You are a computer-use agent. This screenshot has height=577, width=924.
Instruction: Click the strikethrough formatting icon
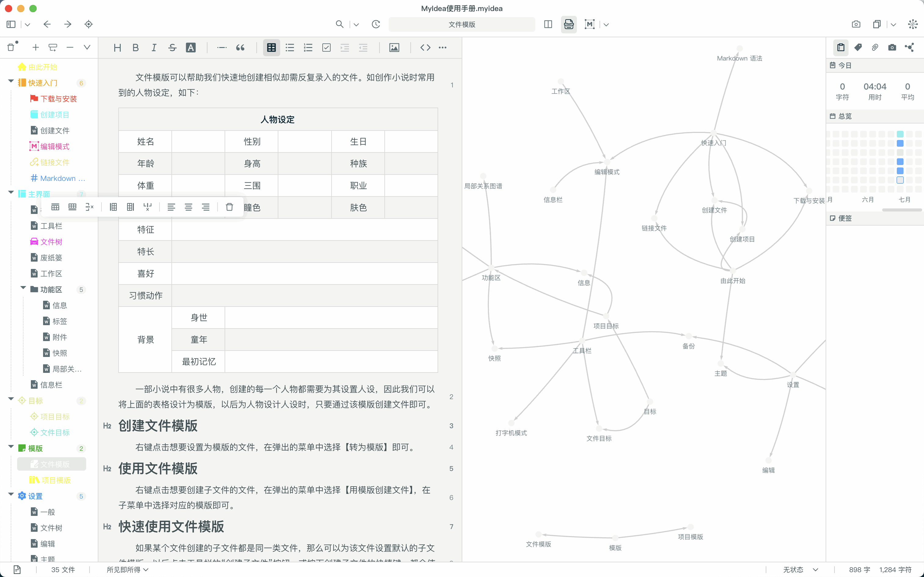point(172,48)
